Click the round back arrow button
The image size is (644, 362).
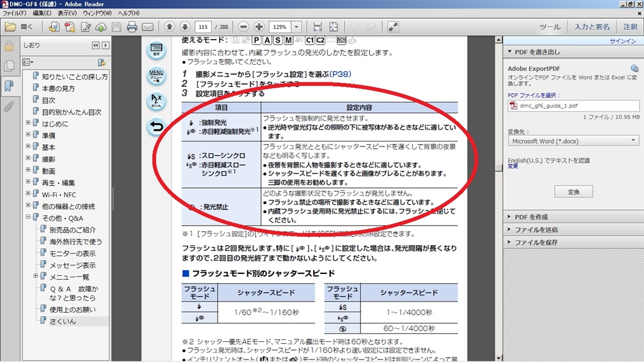[x=157, y=126]
